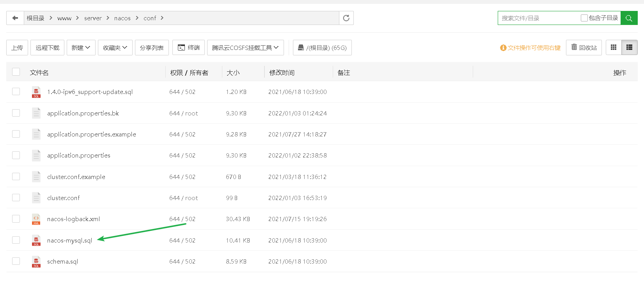This screenshot has height=296, width=644.
Task: Check the application.properties.bk checkbox
Action: (16, 113)
